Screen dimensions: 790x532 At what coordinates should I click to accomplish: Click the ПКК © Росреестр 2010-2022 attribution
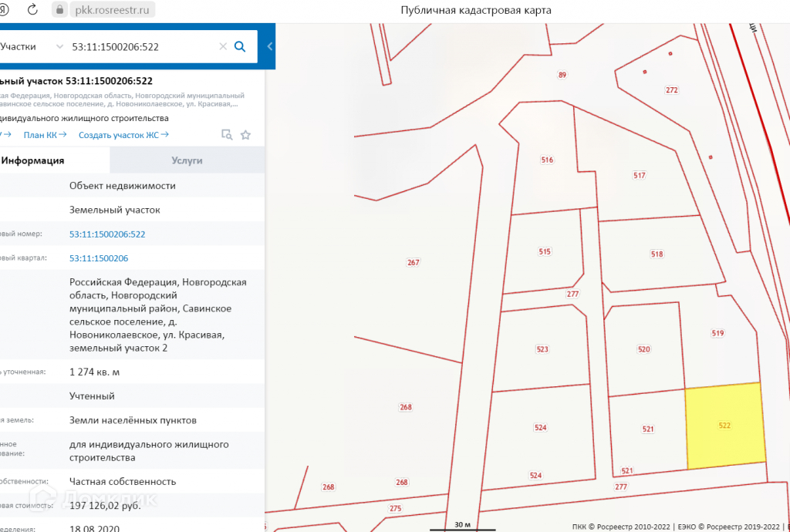[621, 527]
